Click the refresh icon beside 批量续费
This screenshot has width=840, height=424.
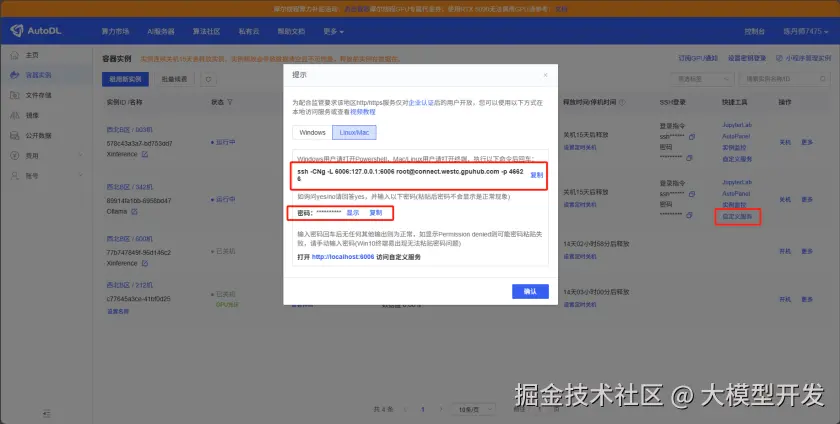coord(208,79)
